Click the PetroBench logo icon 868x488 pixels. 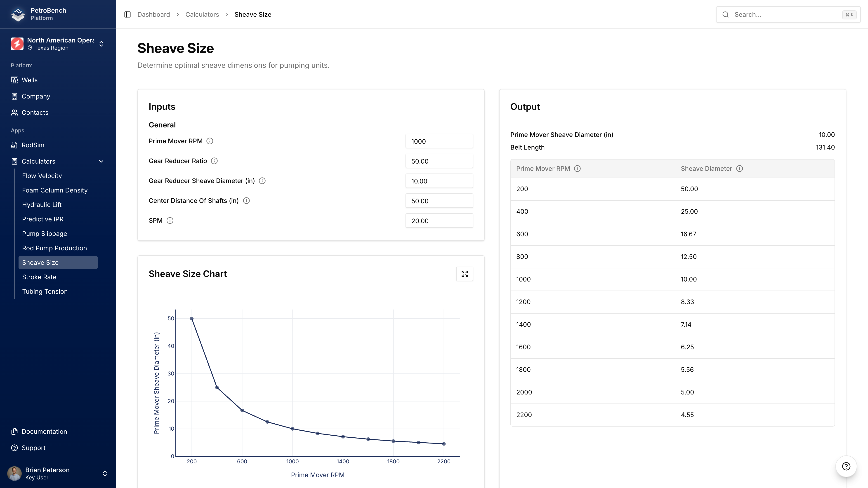18,14
